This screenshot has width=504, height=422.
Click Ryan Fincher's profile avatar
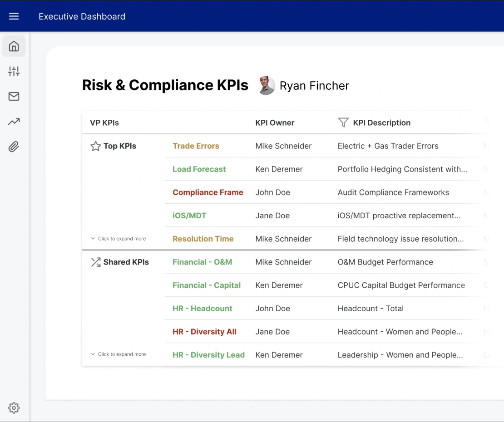[267, 86]
